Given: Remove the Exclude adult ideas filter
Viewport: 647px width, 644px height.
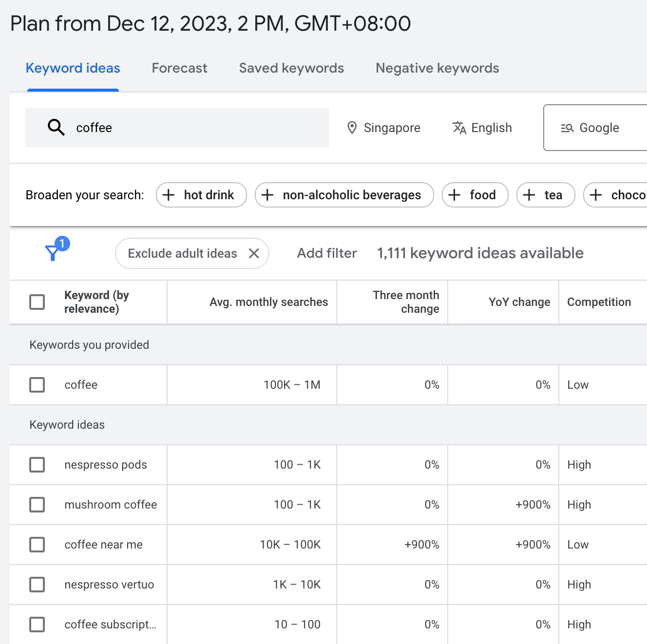Looking at the screenshot, I should click(254, 253).
